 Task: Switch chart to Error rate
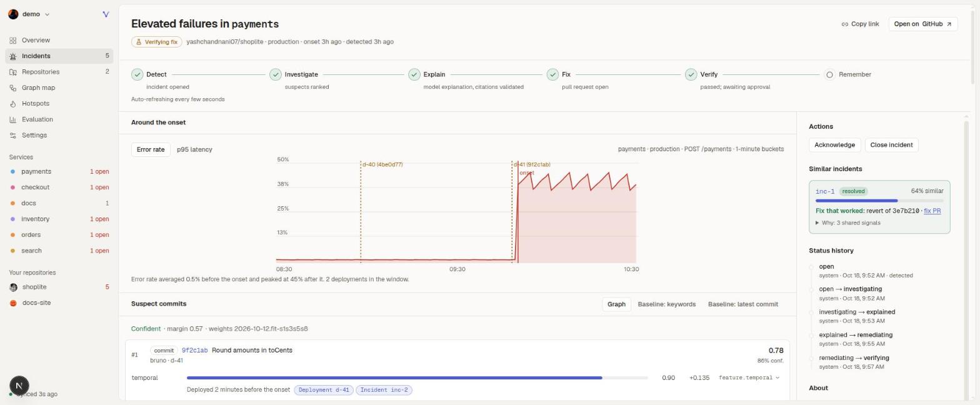[x=151, y=149]
